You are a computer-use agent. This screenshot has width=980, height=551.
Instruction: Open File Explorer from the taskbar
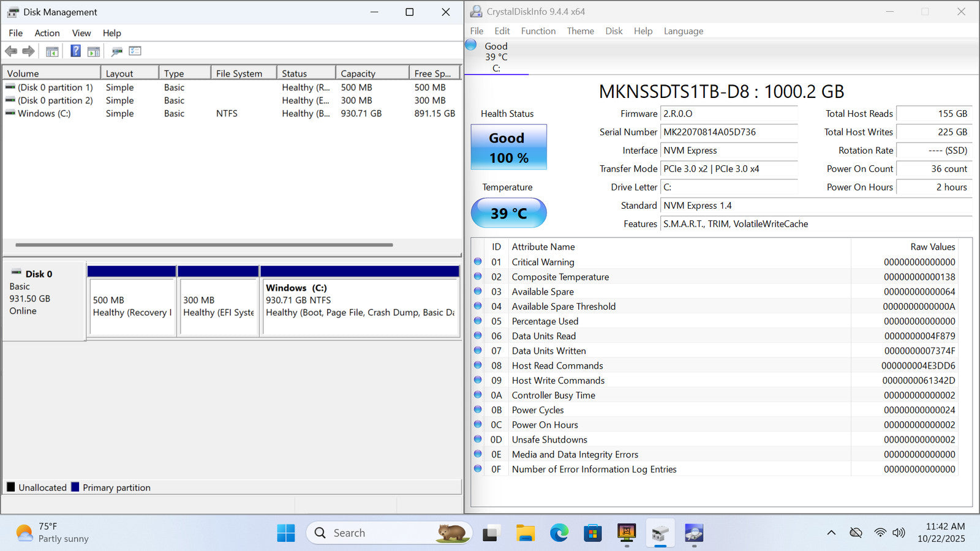(x=525, y=533)
